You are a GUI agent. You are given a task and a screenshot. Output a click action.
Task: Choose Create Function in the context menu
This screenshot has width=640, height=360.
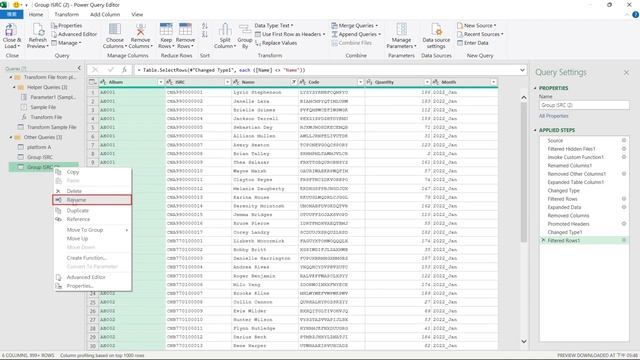click(93, 258)
